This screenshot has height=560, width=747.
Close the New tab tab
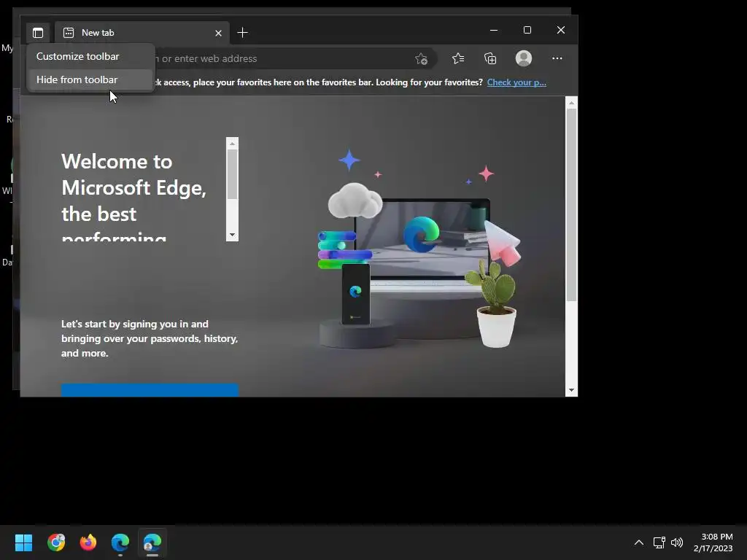coord(218,33)
